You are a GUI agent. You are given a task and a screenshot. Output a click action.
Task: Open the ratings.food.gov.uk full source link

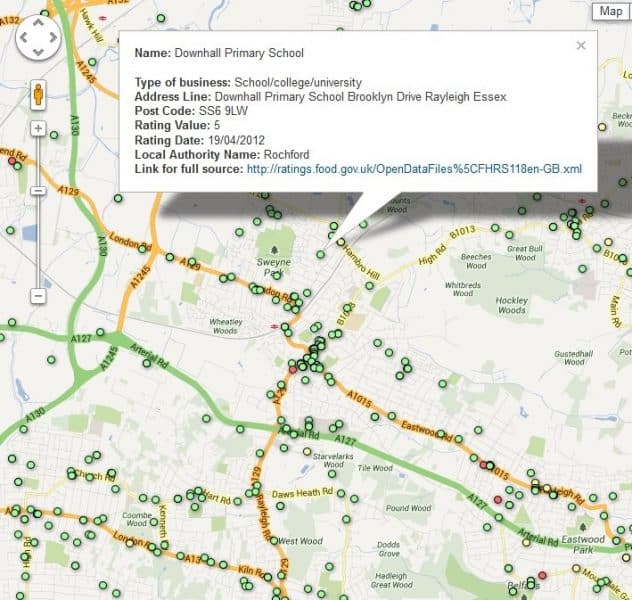coord(413,169)
